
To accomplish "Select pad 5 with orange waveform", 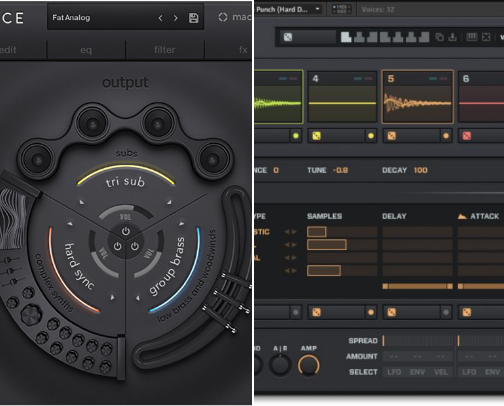I will click(417, 97).
